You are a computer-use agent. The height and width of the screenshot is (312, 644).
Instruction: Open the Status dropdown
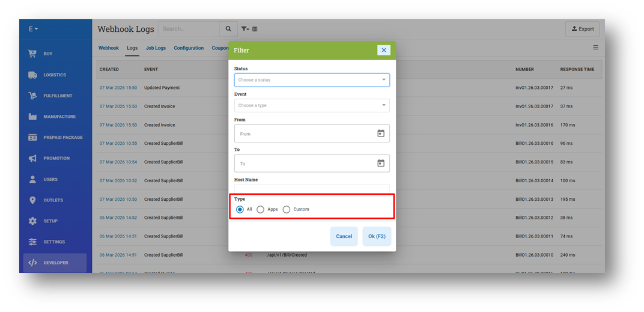[312, 80]
